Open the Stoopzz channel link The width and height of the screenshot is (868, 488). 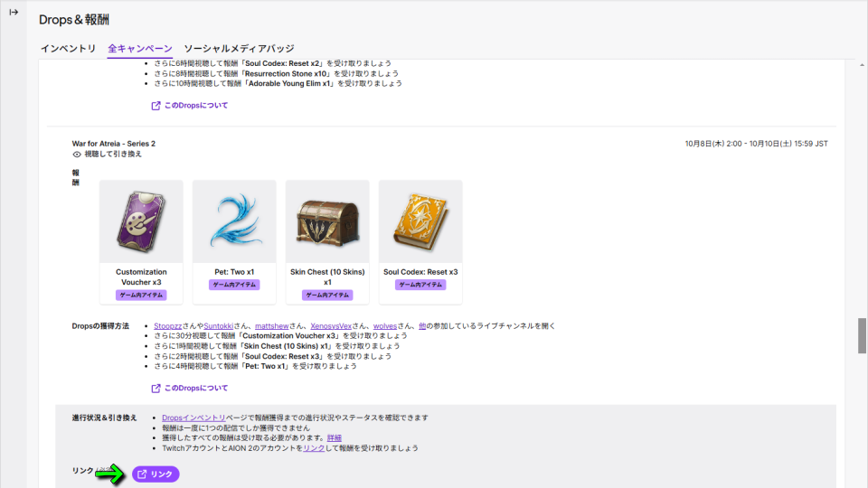point(168,326)
